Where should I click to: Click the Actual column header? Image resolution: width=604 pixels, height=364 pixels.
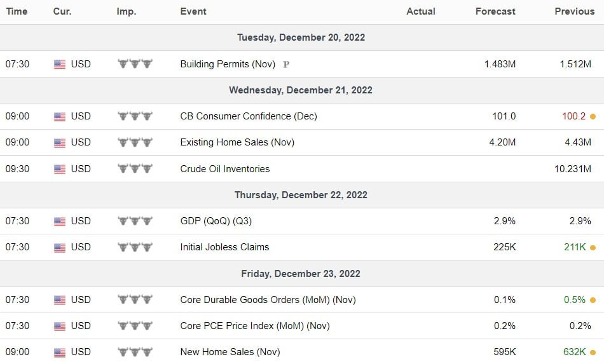(421, 11)
